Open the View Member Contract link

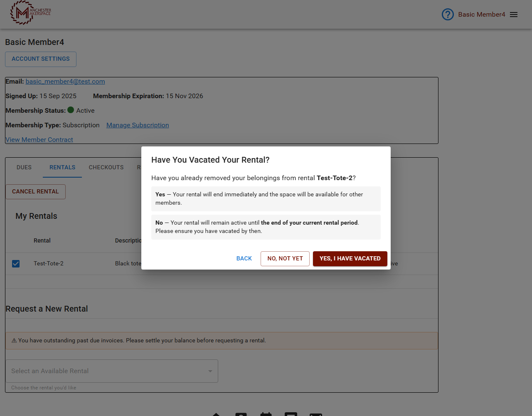(39, 140)
